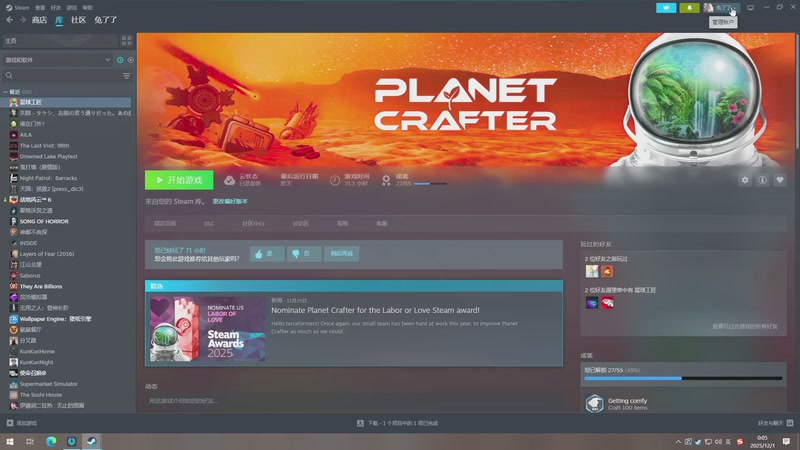
Task: Switch library to grid collections view
Action: (126, 40)
